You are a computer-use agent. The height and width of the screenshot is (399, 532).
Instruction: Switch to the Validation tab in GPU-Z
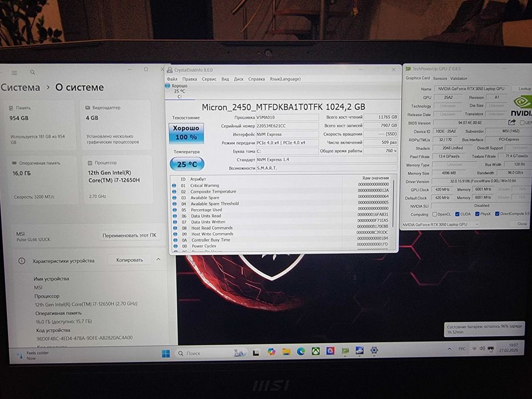458,79
